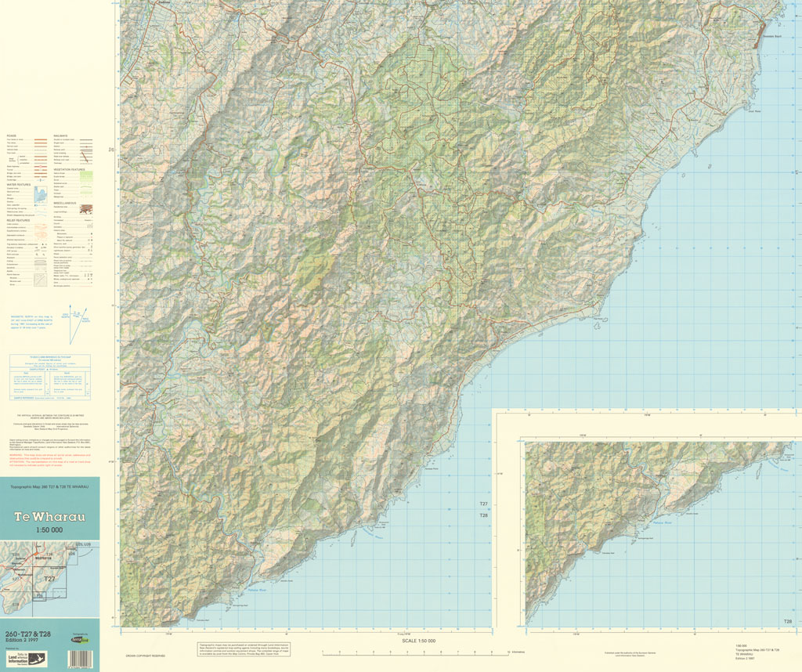Screen dimensions: 802x672
Task: Click the 'VEGETATION FEATURES' legend heading
Action: coord(69,168)
